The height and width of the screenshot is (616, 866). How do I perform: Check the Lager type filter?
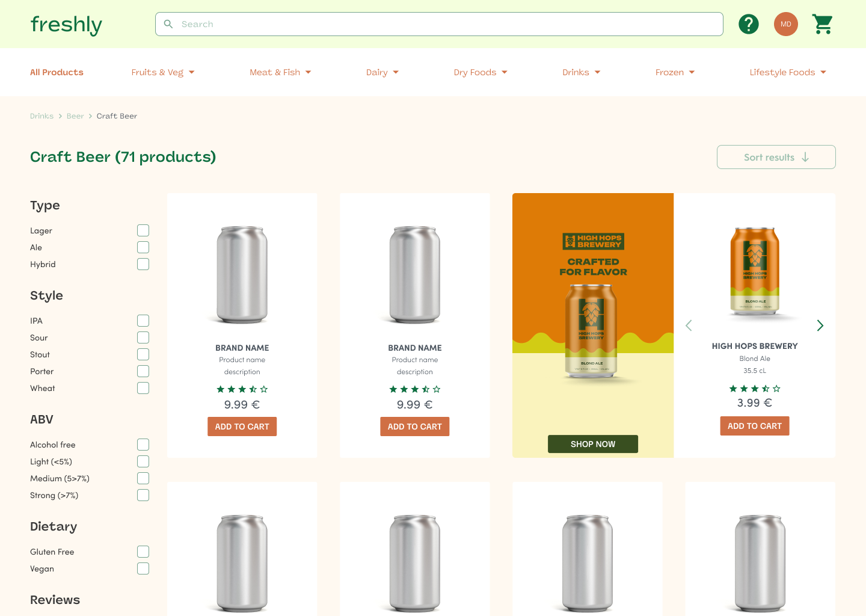click(143, 230)
